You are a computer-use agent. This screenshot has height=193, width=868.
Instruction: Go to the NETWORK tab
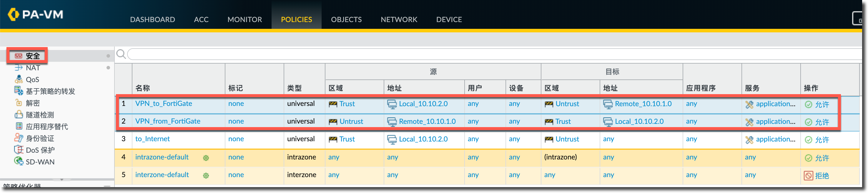tap(399, 19)
